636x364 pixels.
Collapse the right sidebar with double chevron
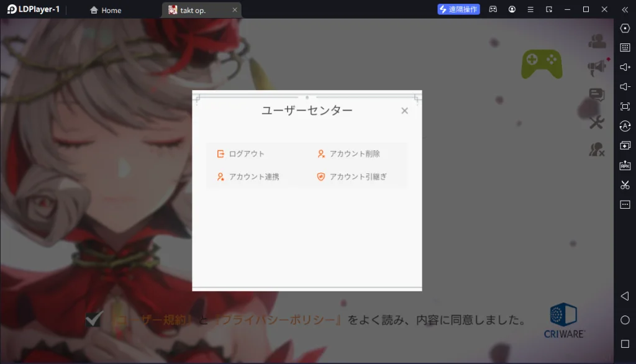tap(625, 10)
